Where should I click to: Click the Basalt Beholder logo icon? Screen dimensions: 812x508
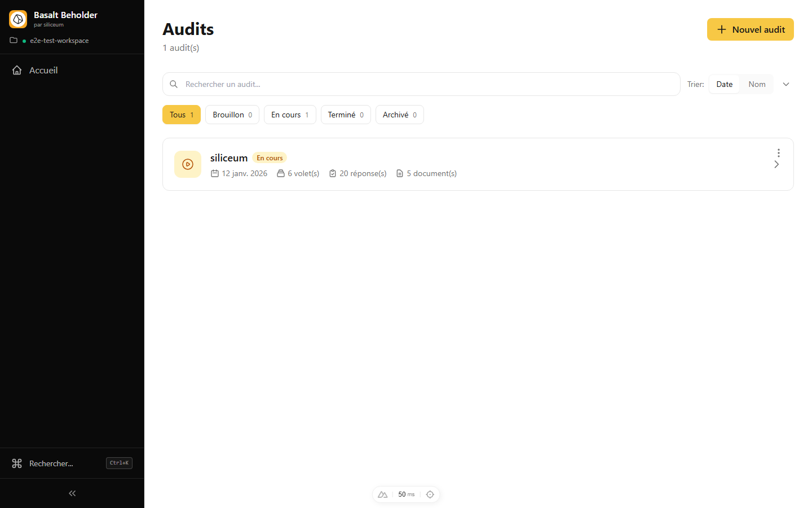[18, 19]
